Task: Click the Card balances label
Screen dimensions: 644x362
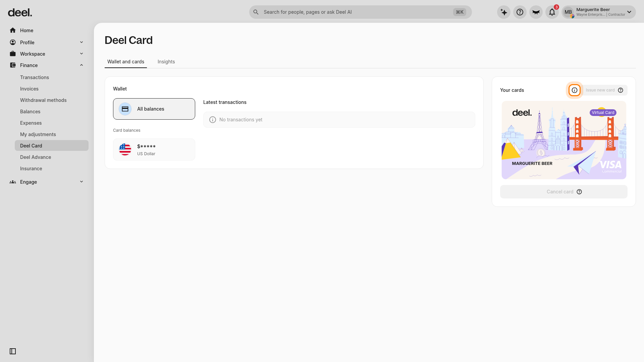Action: pos(127,130)
